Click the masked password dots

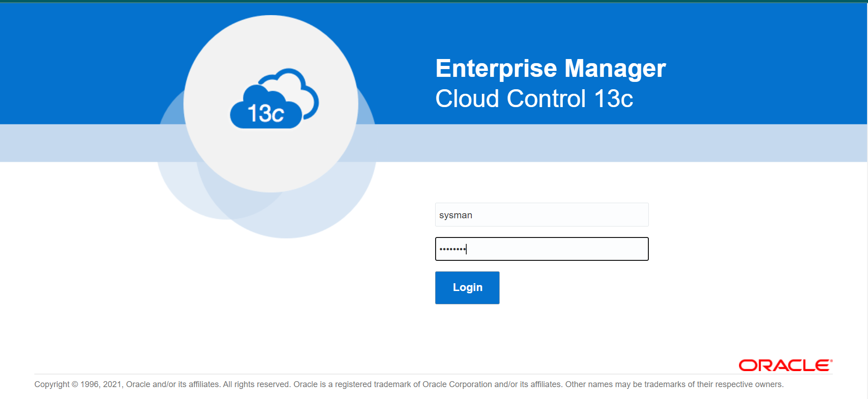pos(452,249)
